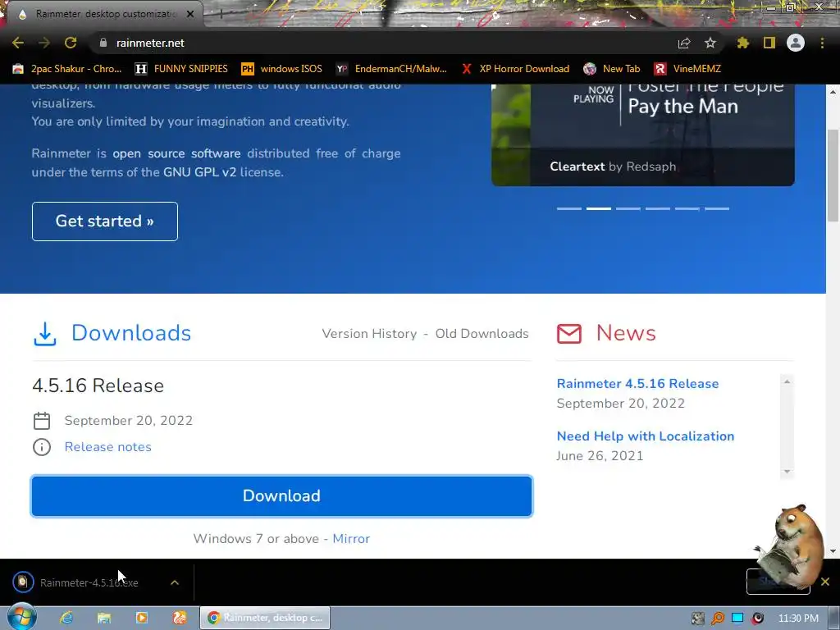Go back with the browser back arrow
840x630 pixels.
18,43
